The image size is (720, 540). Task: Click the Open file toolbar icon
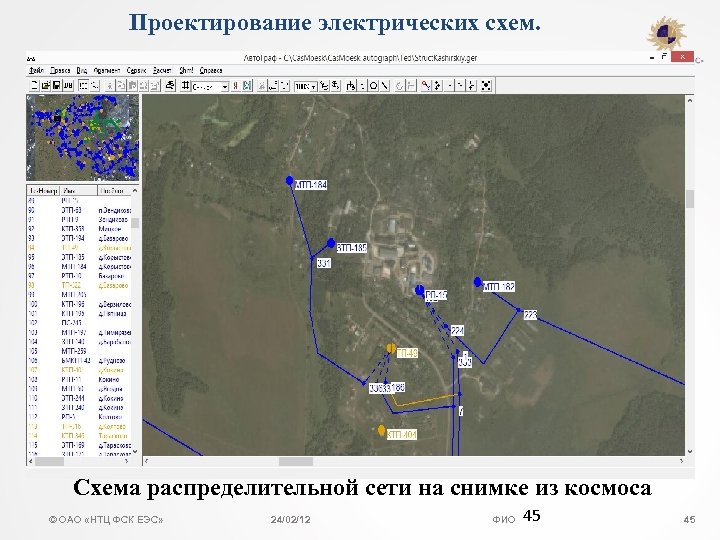tap(45, 86)
